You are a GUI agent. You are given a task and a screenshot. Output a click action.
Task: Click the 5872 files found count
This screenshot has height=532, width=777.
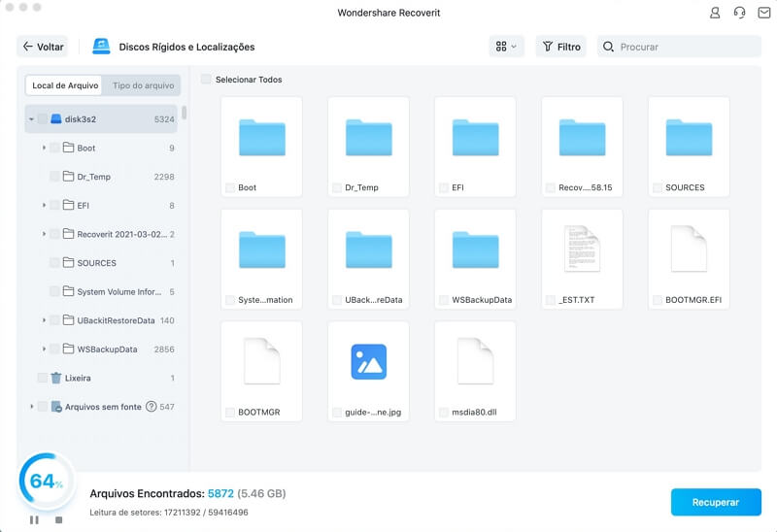coord(220,493)
